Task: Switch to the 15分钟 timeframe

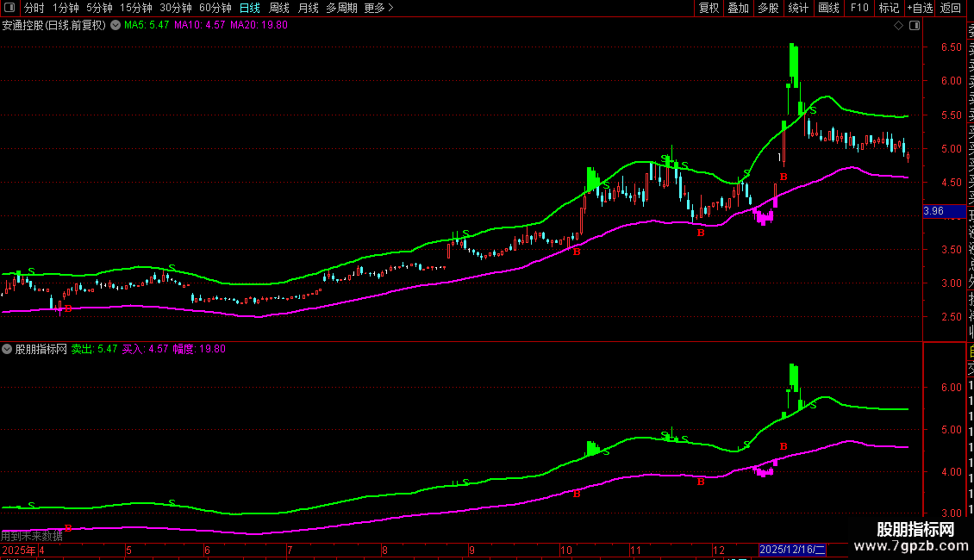Action: (x=136, y=8)
